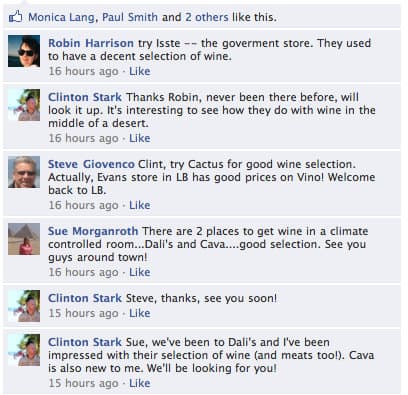
Task: Click Sue Morganroth's name link
Action: point(93,231)
